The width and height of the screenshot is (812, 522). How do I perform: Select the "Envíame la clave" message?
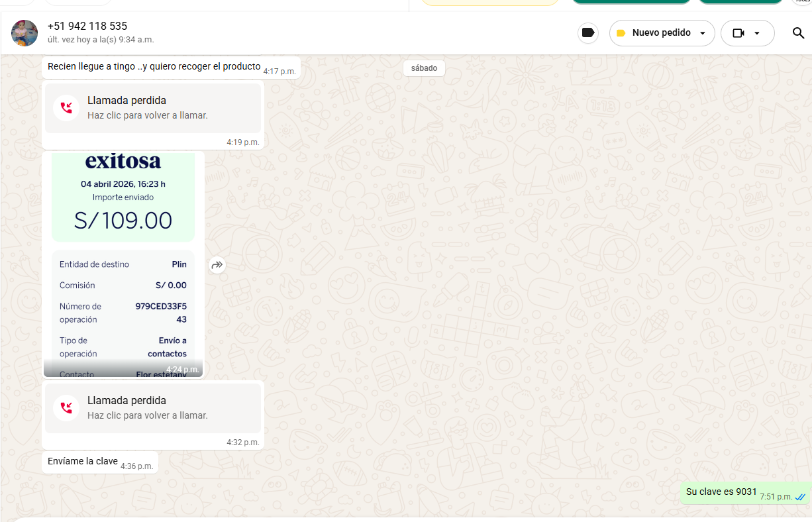coord(83,461)
